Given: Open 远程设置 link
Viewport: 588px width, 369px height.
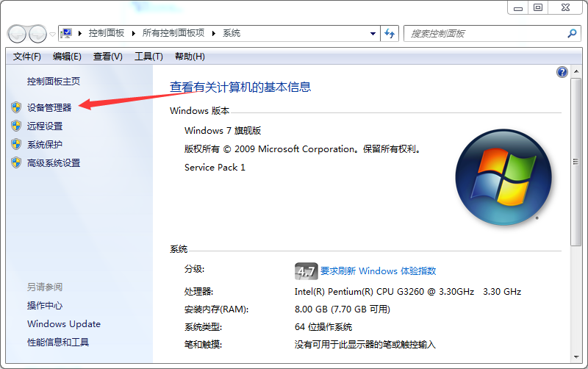Looking at the screenshot, I should coord(45,126).
